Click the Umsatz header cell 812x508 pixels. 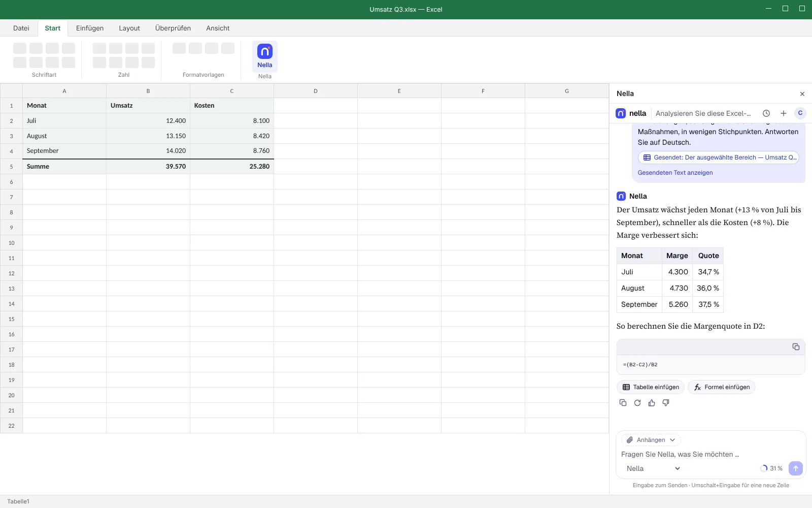[148, 106]
